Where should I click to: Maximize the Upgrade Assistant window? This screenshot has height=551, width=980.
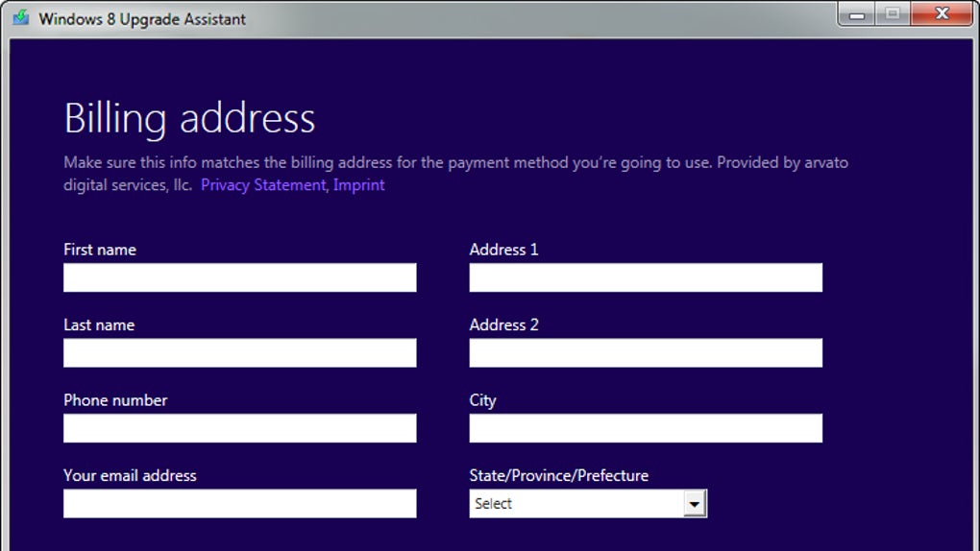point(893,14)
